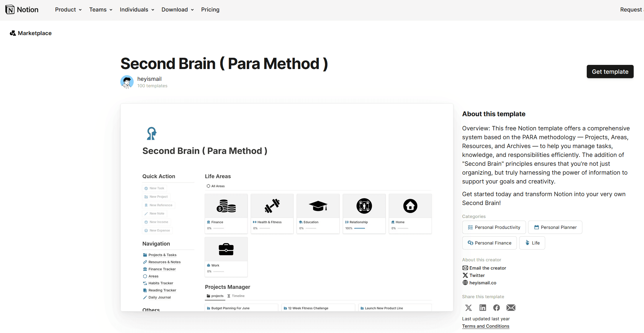The image size is (644, 333).
Task: Share template on LinkedIn via icon
Action: pyautogui.click(x=483, y=308)
